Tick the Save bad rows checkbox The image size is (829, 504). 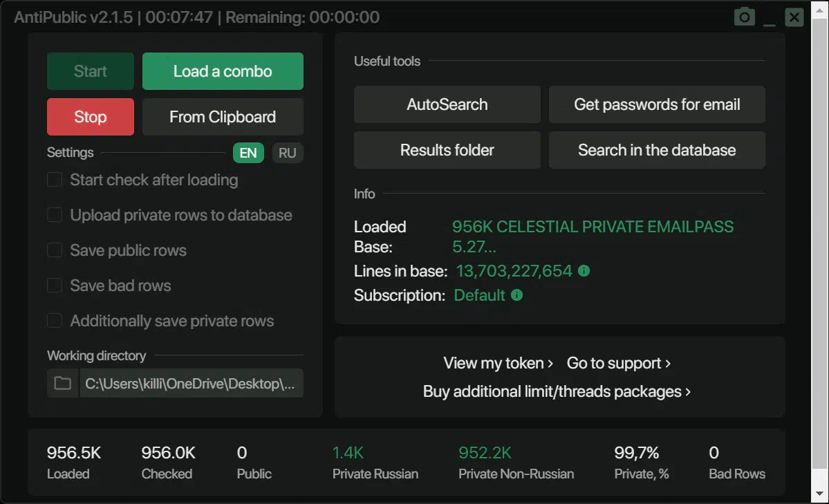pos(55,286)
